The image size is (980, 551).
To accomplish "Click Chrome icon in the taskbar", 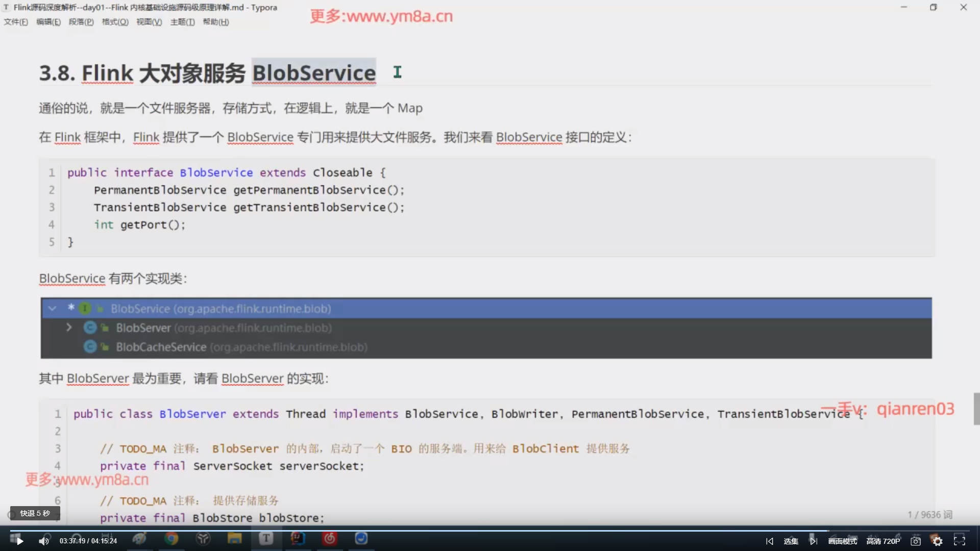I will click(x=171, y=539).
